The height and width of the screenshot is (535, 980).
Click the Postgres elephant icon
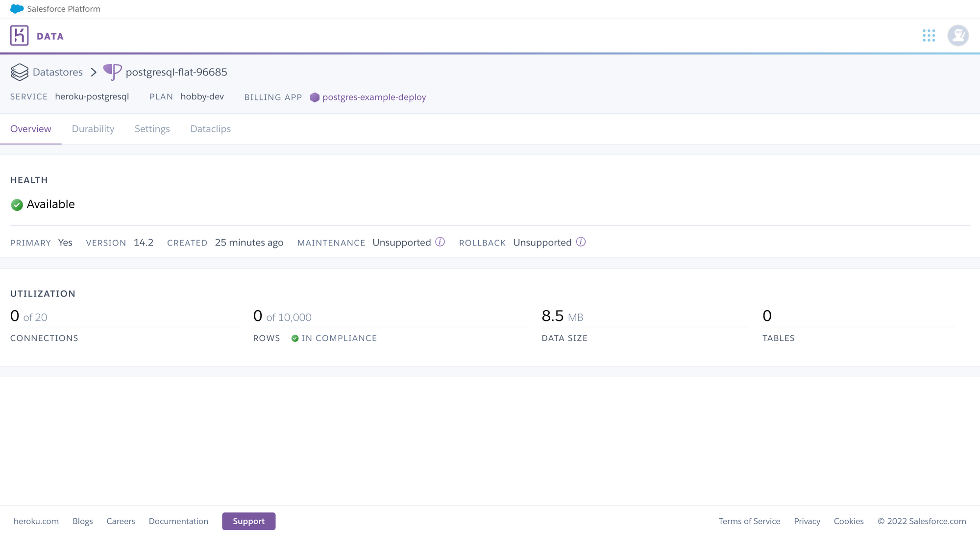click(113, 72)
